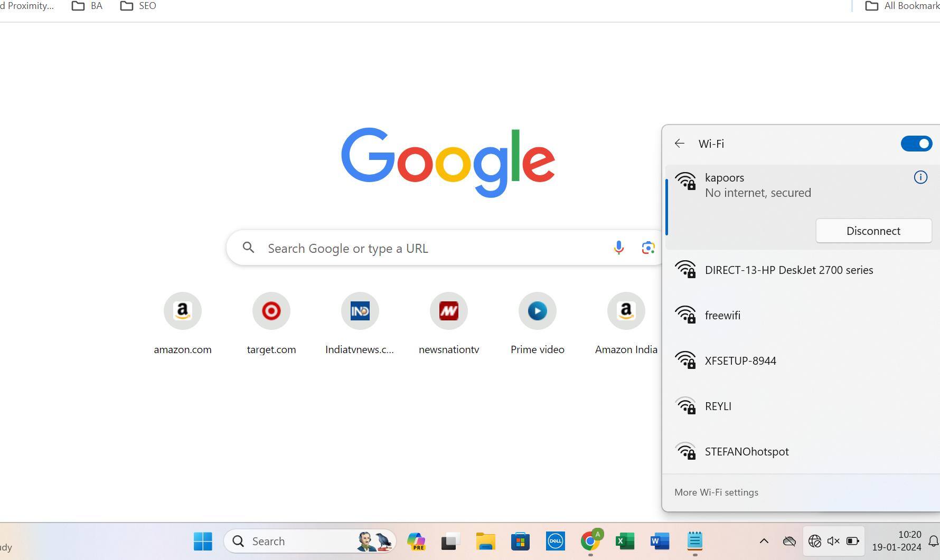Select the freewifi network

point(722,315)
